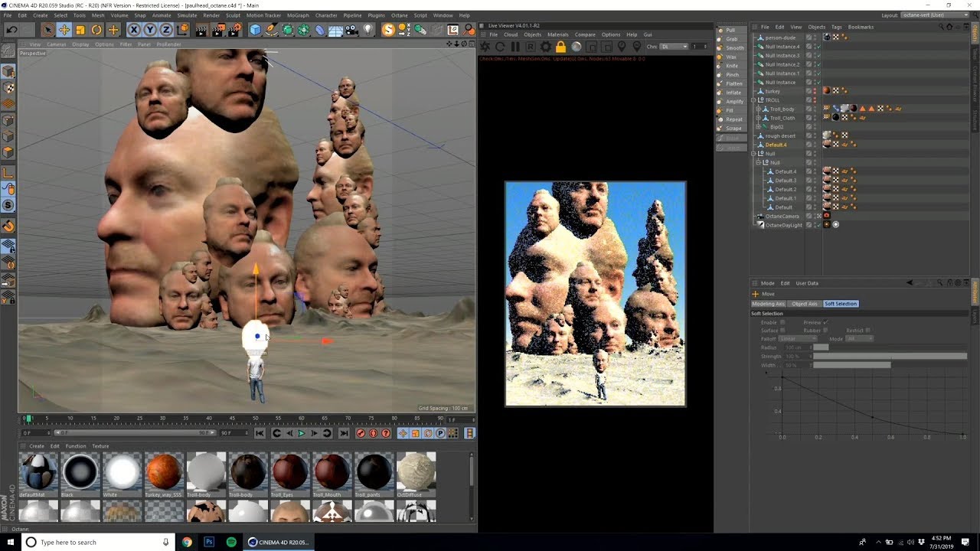Add a Cube primitive from the toolbar
The image size is (980, 551).
tap(255, 30)
